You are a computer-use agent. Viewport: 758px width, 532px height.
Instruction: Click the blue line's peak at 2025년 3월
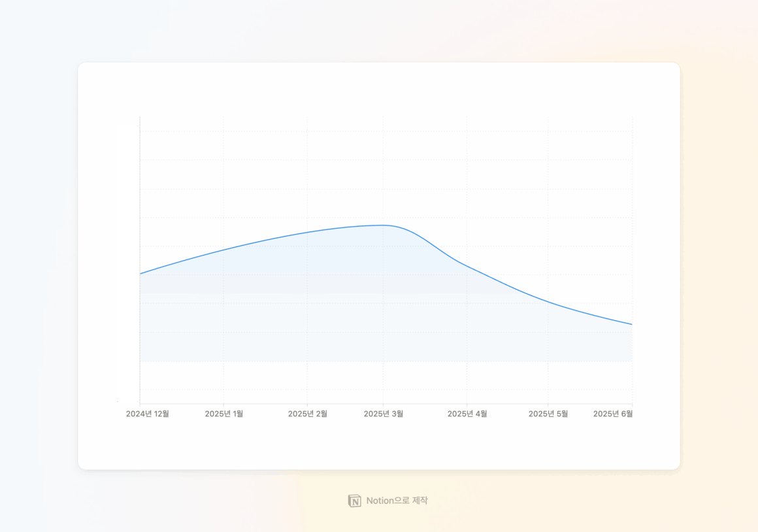(384, 225)
